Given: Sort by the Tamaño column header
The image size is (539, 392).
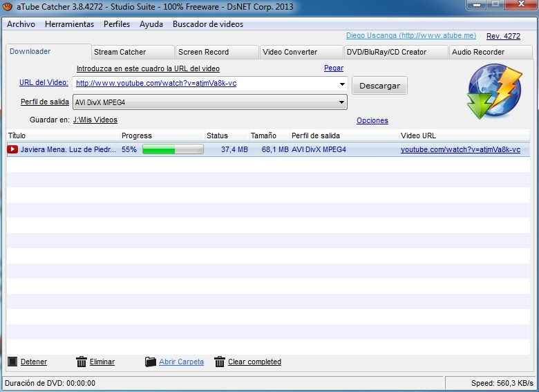Looking at the screenshot, I should click(269, 136).
